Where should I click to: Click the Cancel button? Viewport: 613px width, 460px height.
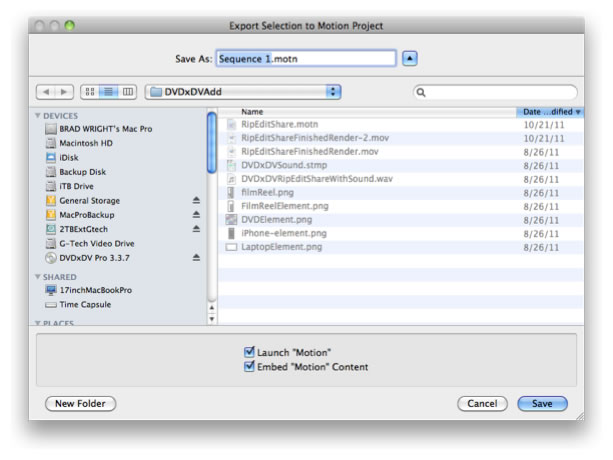click(482, 404)
